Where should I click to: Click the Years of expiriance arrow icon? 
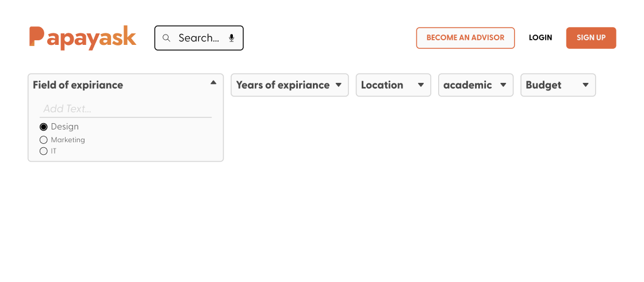[339, 85]
